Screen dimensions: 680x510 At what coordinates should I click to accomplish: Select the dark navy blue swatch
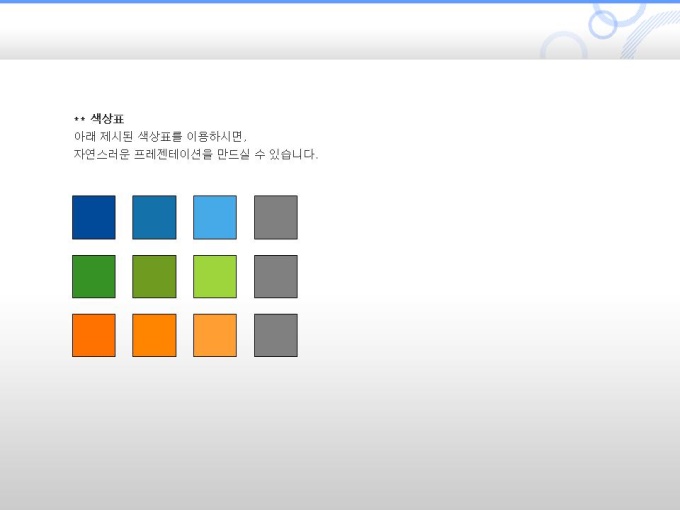tap(94, 217)
